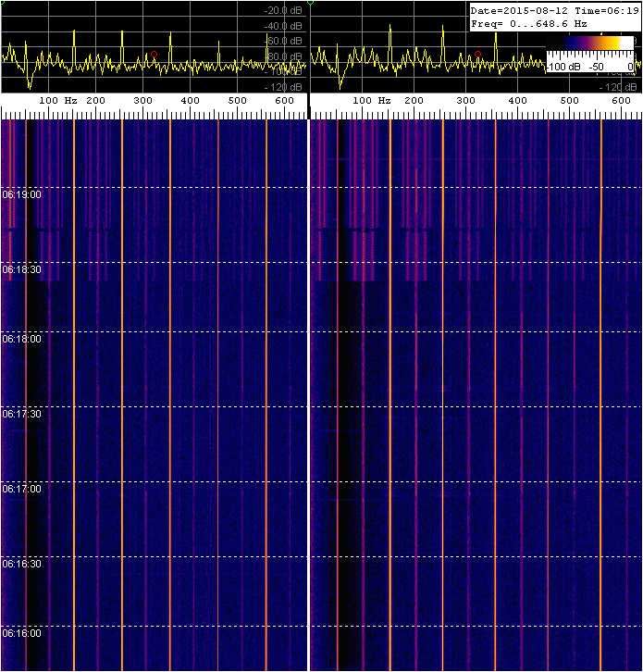This screenshot has height=672, width=643.
Task: Click the 500 label on left frequency axis
Action: point(237,101)
